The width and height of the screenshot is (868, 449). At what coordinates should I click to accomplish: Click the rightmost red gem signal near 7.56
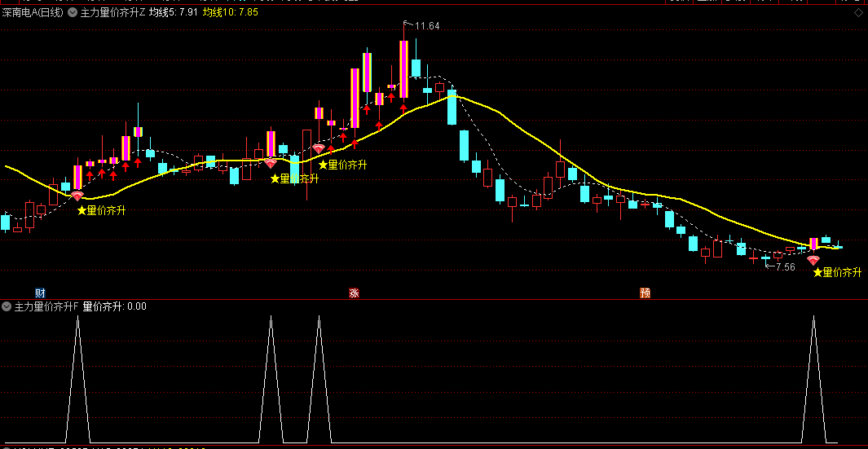(813, 260)
